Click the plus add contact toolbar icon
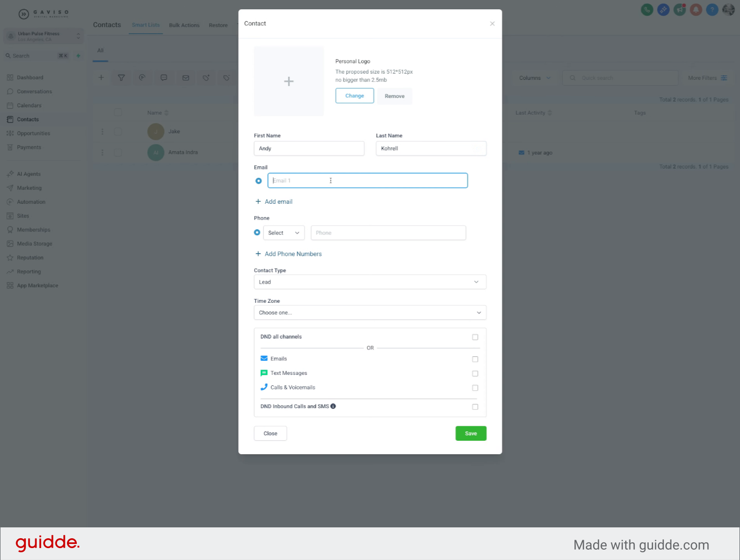 [101, 78]
